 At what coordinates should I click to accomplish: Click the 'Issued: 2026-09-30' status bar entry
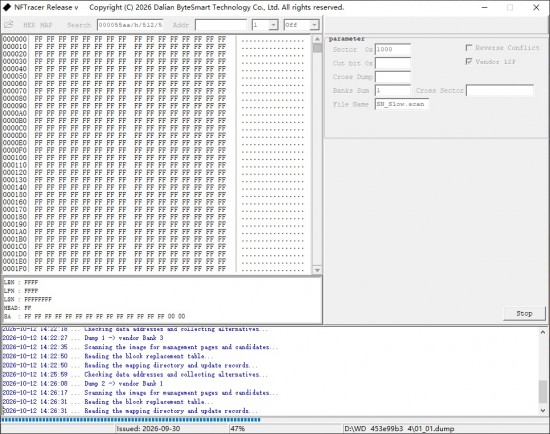coord(148,429)
